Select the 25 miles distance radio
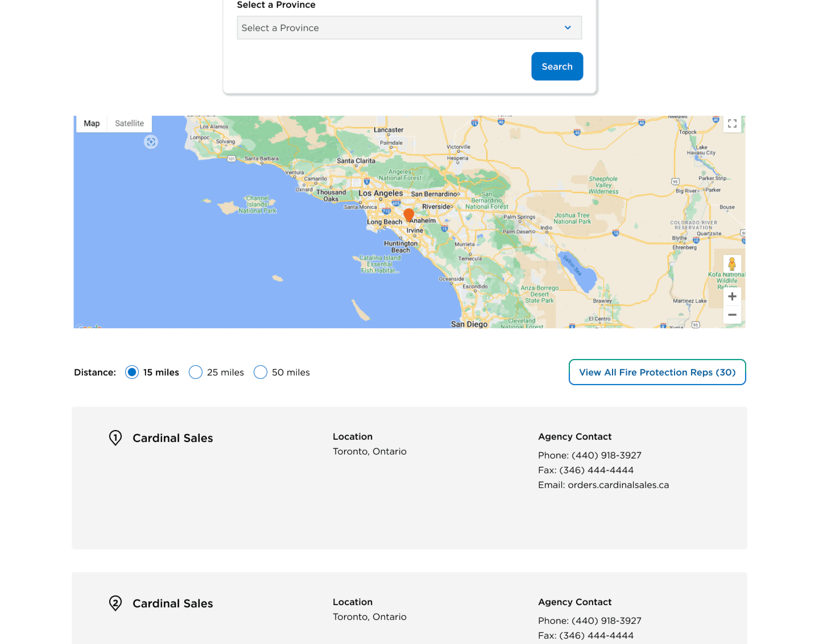819x644 pixels. pyautogui.click(x=196, y=372)
